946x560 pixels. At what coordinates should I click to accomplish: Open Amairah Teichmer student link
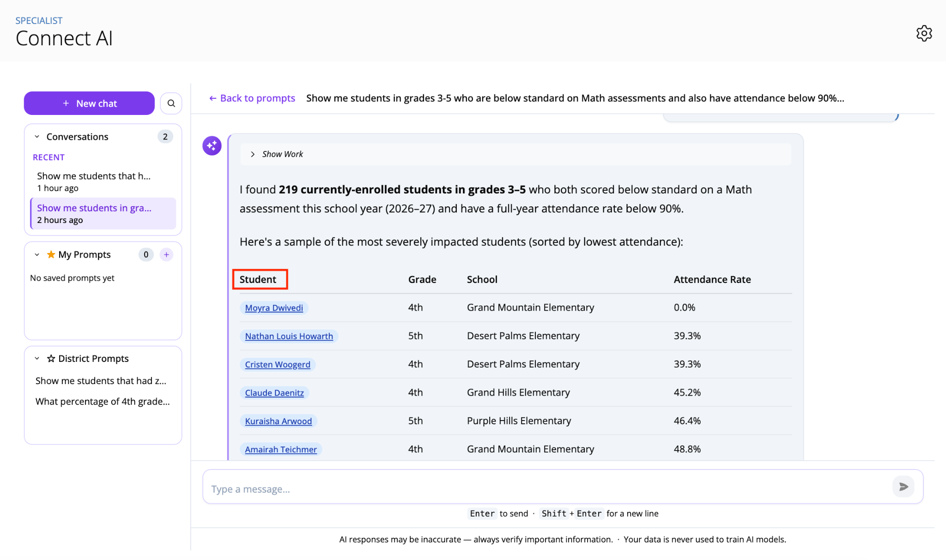pyautogui.click(x=281, y=449)
